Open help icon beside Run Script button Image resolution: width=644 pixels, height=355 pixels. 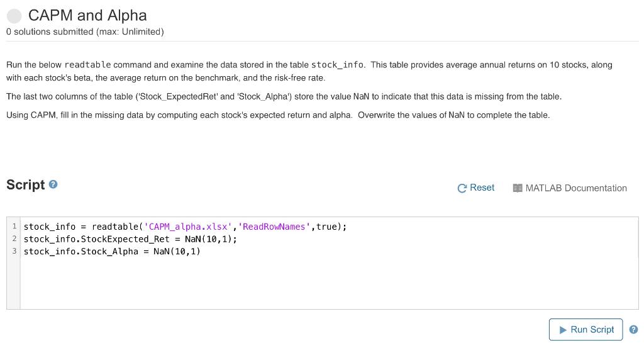(633, 329)
